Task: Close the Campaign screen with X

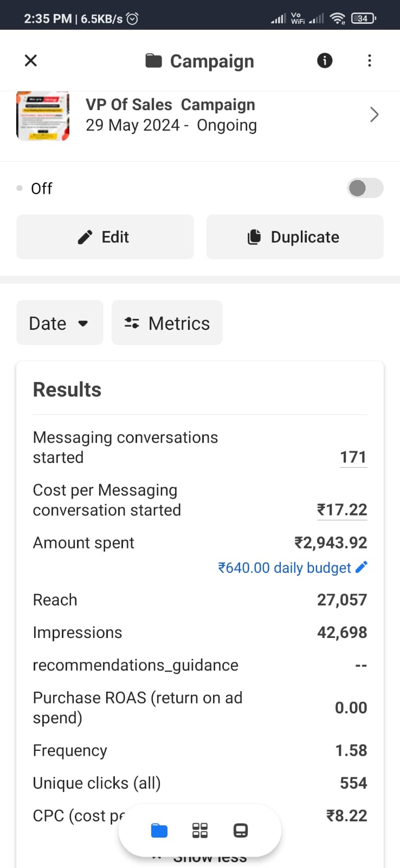Action: click(31, 60)
